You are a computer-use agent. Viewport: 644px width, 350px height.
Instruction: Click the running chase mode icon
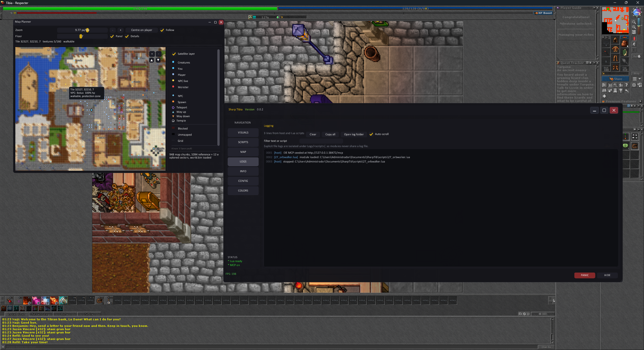click(x=634, y=44)
